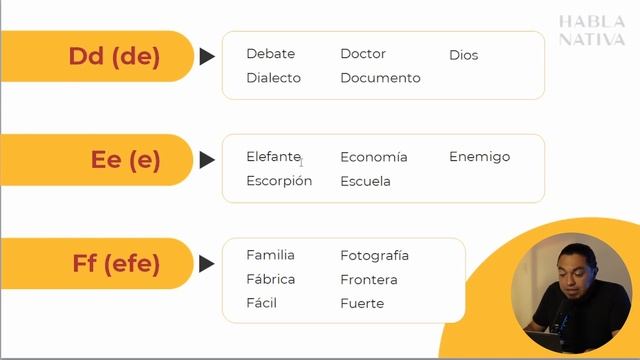
Task: Click the word Debate
Action: (271, 53)
